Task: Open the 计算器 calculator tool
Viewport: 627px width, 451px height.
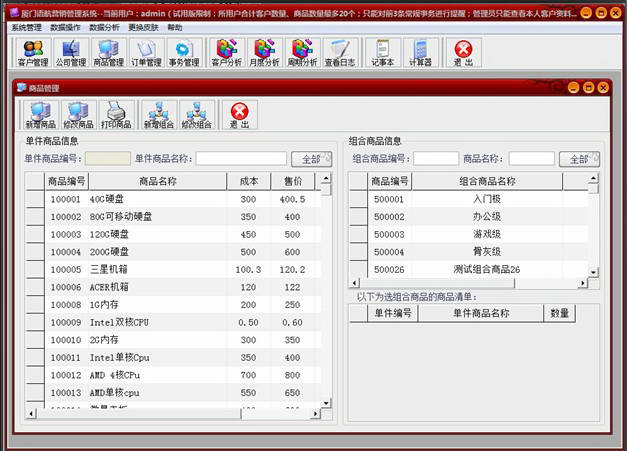Action: pos(420,53)
